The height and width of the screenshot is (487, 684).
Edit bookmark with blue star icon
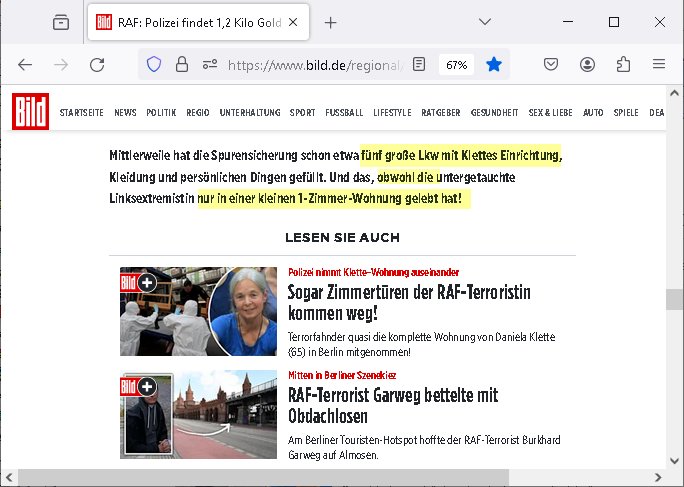(494, 65)
